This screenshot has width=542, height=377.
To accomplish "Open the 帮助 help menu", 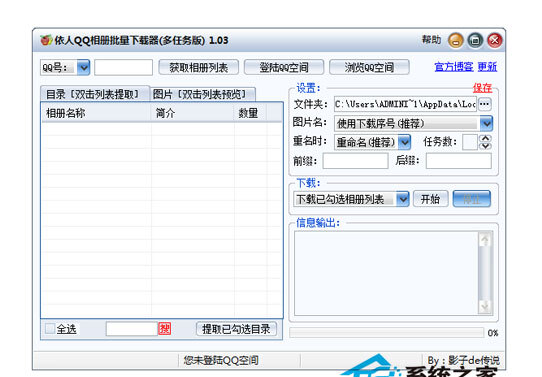I will click(431, 40).
